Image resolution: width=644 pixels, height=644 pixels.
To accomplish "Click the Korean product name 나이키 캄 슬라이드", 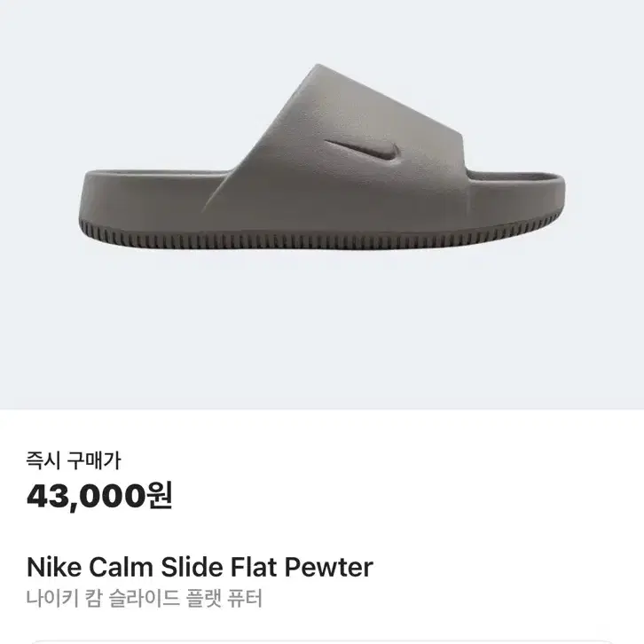I will tap(103, 598).
